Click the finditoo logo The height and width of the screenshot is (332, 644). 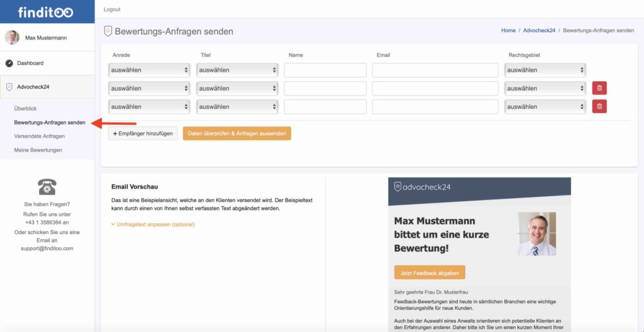(45, 13)
